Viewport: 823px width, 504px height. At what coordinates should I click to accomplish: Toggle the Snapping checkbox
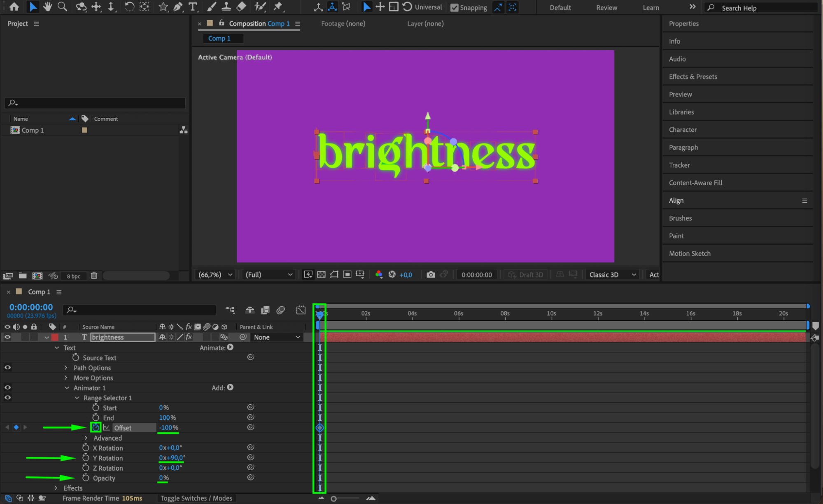[455, 7]
